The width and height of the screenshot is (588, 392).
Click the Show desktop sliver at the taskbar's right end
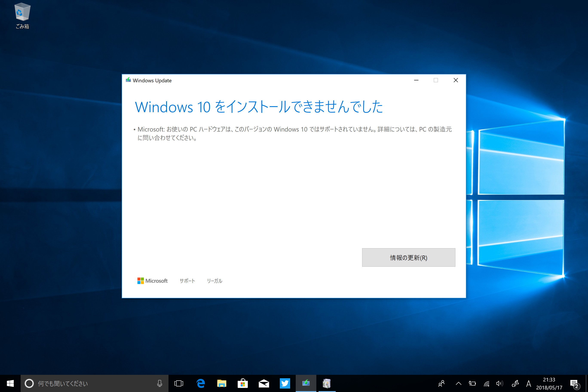coord(586,383)
